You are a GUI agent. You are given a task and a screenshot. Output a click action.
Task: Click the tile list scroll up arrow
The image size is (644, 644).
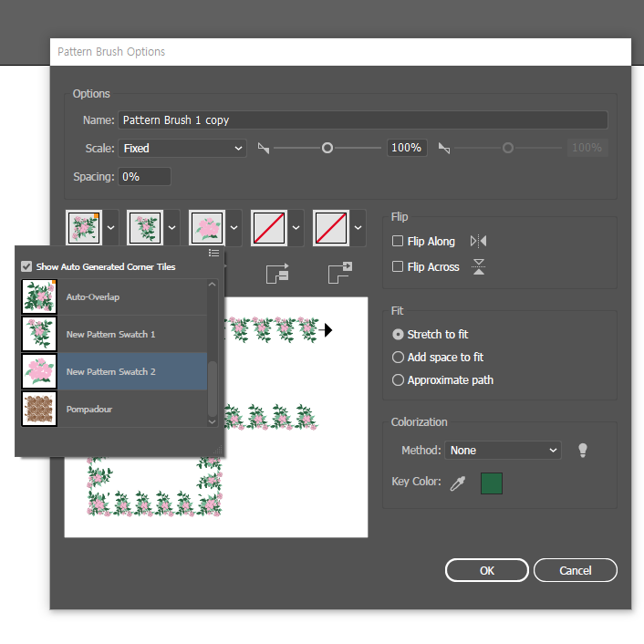tap(213, 285)
